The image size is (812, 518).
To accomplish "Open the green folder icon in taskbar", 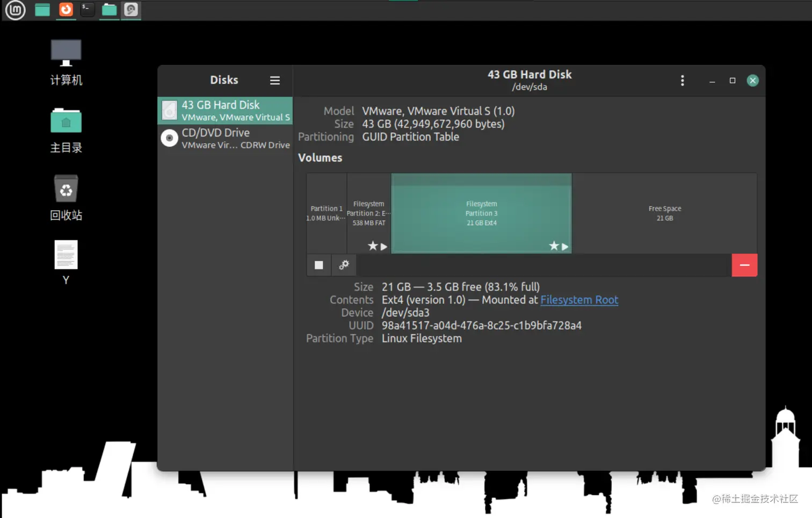I will pyautogui.click(x=108, y=9).
